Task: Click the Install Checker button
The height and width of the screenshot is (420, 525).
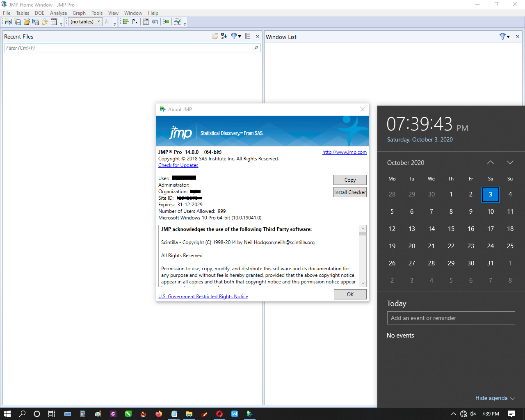Action: click(350, 192)
